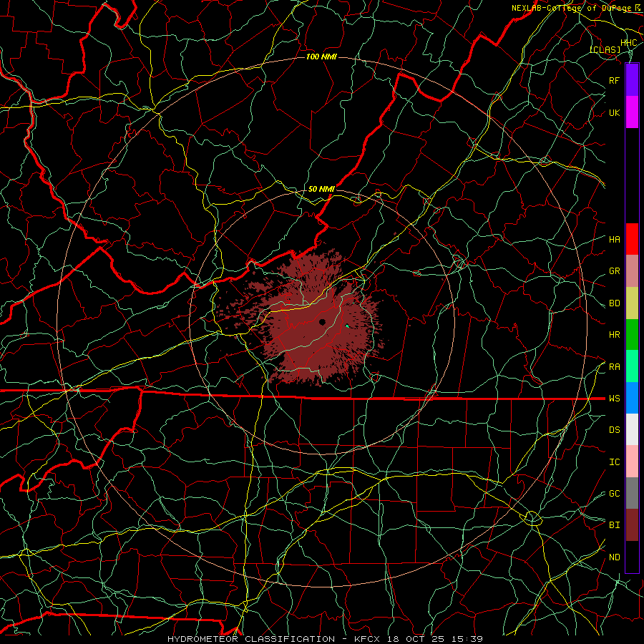Click the 'HYDROMETEOR CLASSIFICATION' caption text
Viewport: 644px width, 644px height.
[x=251, y=639]
